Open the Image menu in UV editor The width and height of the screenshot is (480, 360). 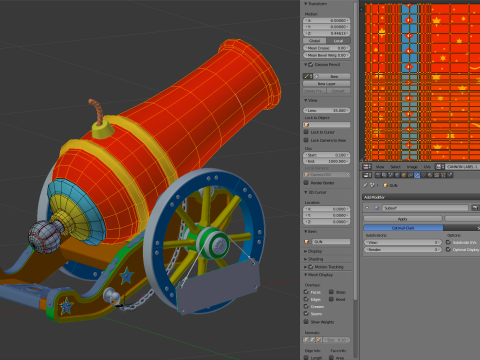click(x=412, y=167)
